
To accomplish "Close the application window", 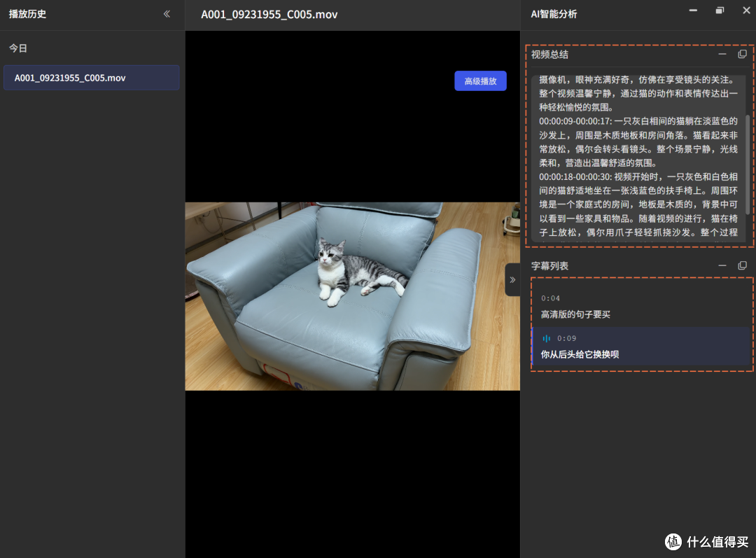I will (746, 10).
